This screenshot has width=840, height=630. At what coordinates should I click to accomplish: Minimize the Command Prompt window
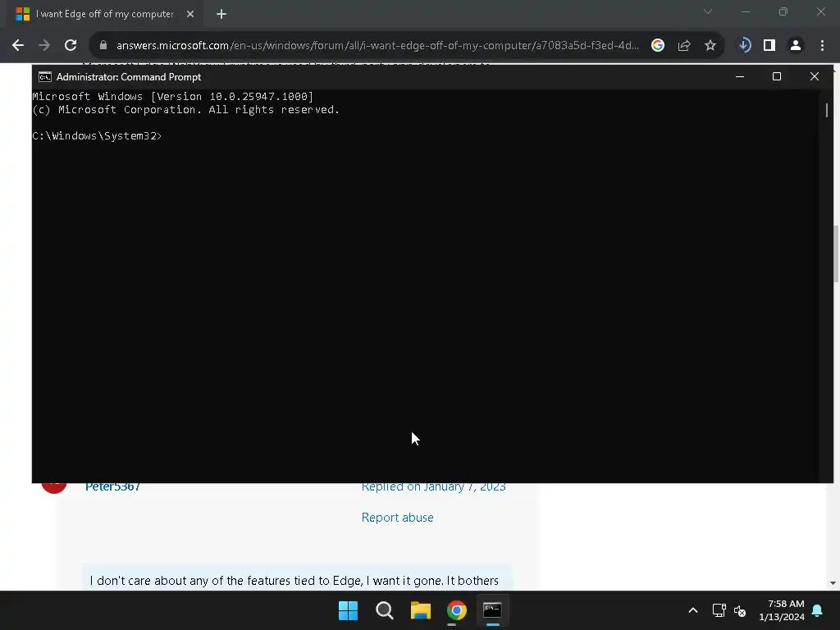coord(740,76)
